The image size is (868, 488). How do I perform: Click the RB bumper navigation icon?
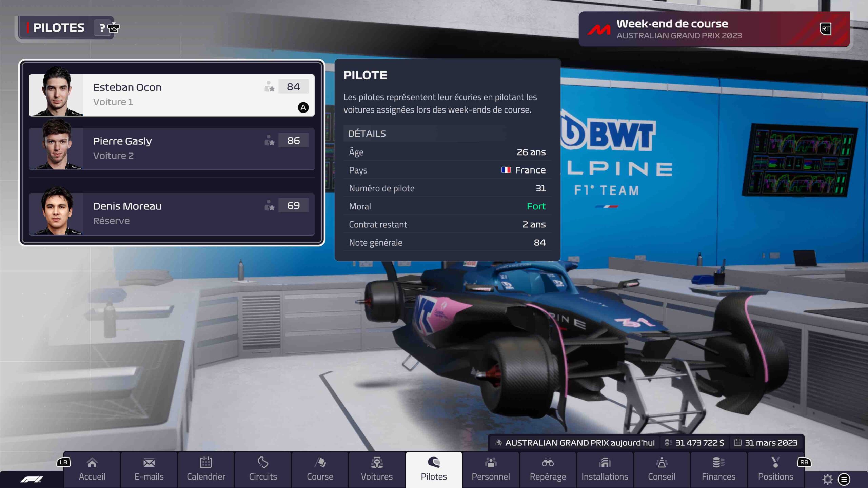pyautogui.click(x=804, y=462)
